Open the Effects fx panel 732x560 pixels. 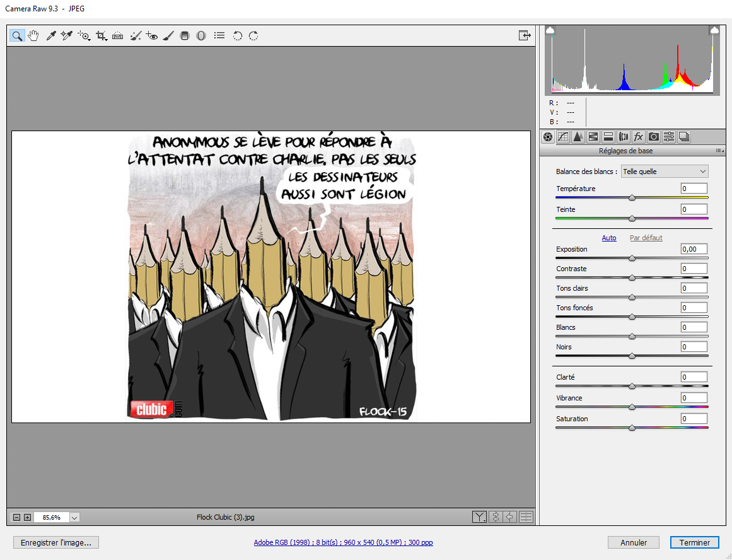point(638,136)
